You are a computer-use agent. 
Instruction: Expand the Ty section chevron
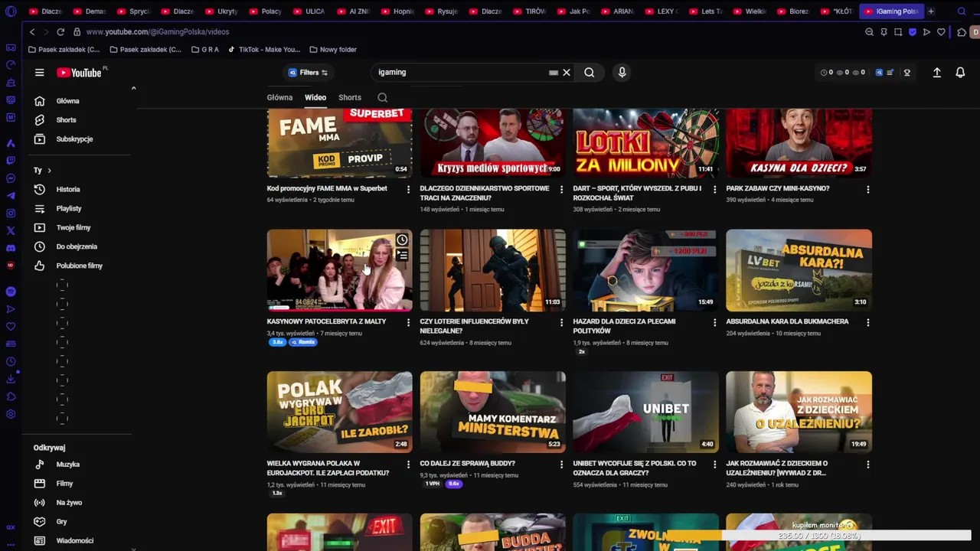49,171
